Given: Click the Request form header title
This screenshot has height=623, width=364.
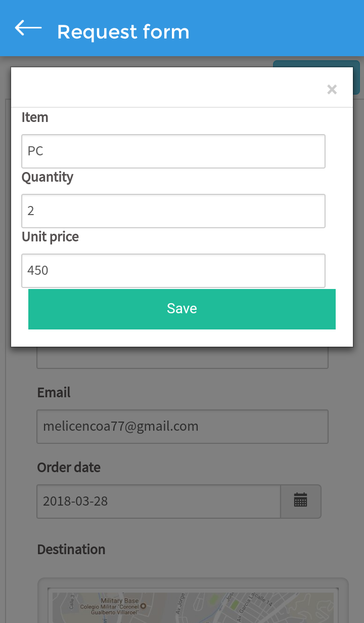Looking at the screenshot, I should click(x=123, y=32).
